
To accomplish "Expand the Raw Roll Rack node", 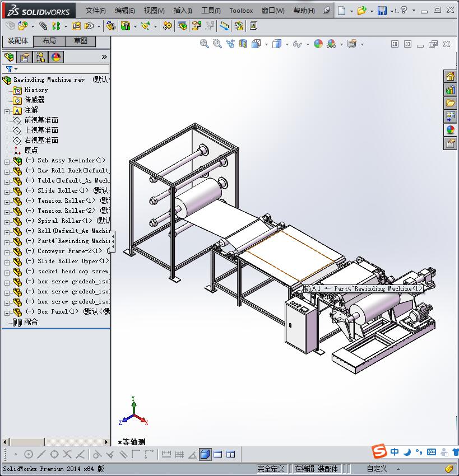I will pyautogui.click(x=7, y=172).
